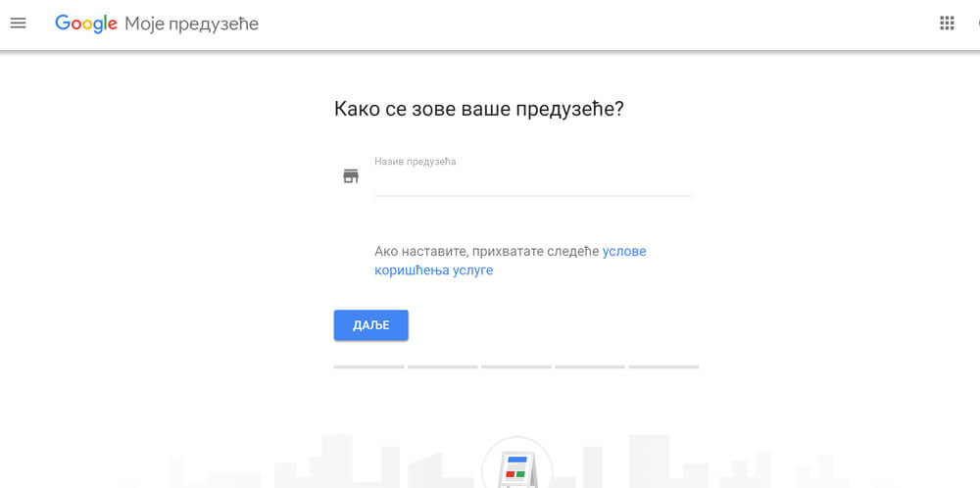
Task: Click the partially visible account icon at top-right edge
Action: click(976, 24)
